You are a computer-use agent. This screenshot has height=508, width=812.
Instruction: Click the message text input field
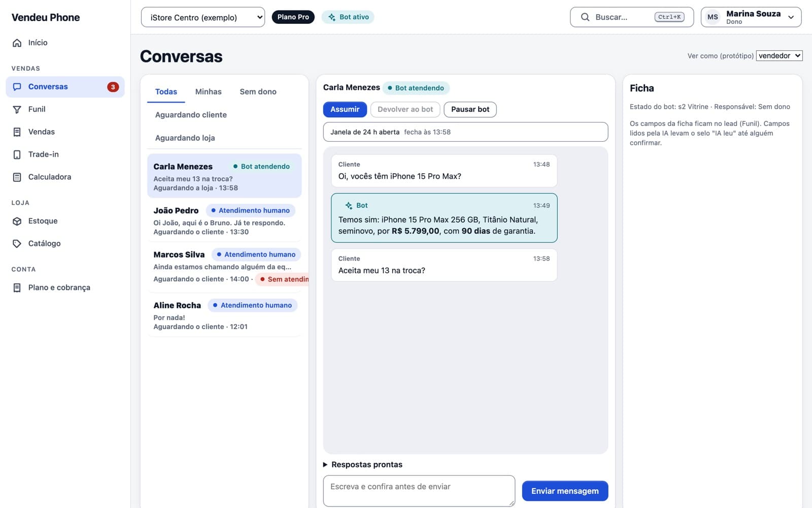419,491
